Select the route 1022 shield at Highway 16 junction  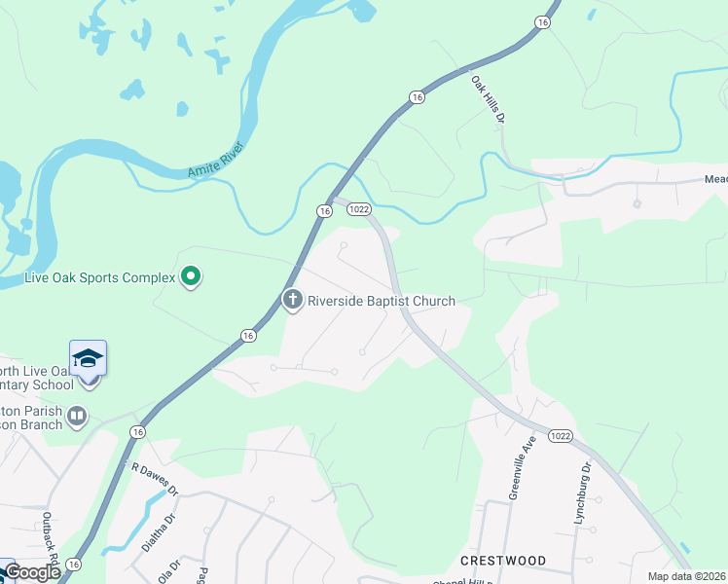[x=359, y=209]
